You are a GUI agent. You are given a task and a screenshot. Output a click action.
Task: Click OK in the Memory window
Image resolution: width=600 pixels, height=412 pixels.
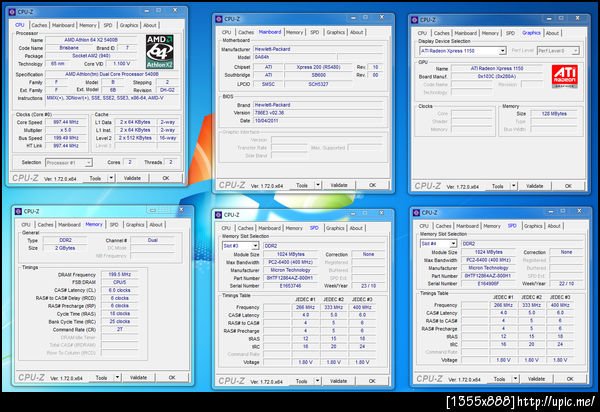tap(172, 378)
